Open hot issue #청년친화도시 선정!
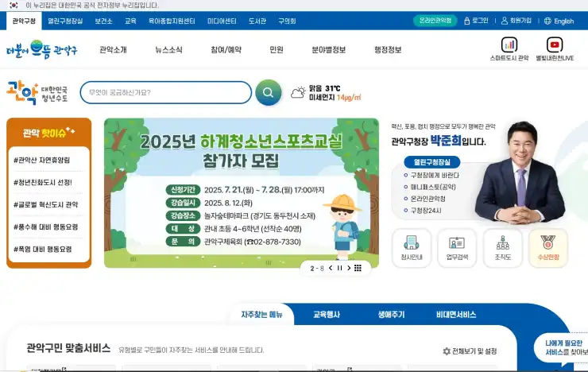Screen dimensions: 588x372 (x=43, y=183)
